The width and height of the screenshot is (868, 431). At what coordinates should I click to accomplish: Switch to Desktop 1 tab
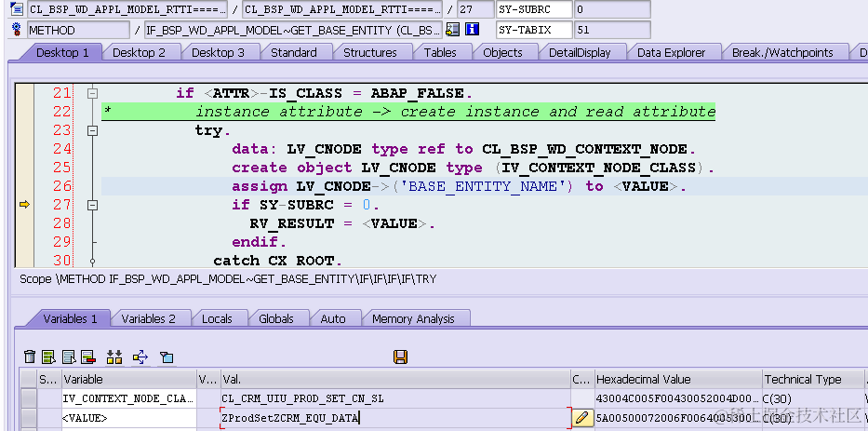pyautogui.click(x=62, y=53)
